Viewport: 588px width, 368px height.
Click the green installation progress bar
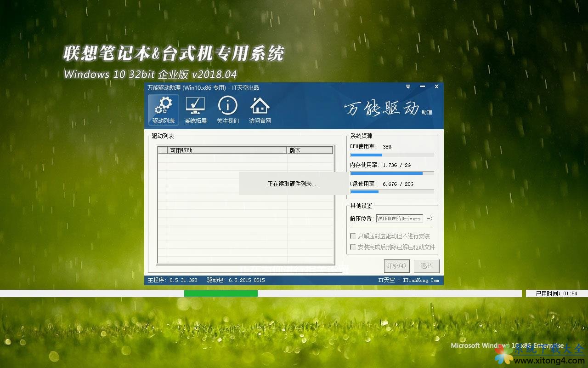tap(221, 293)
